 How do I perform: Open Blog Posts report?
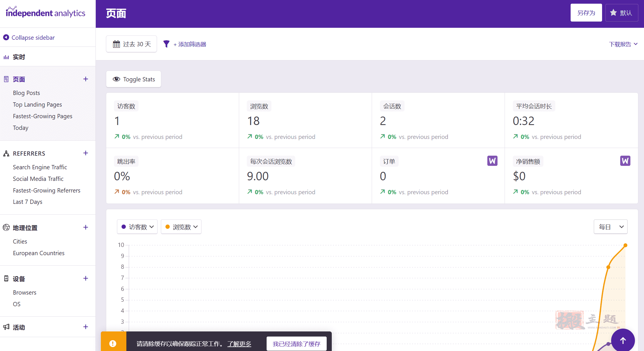[26, 93]
